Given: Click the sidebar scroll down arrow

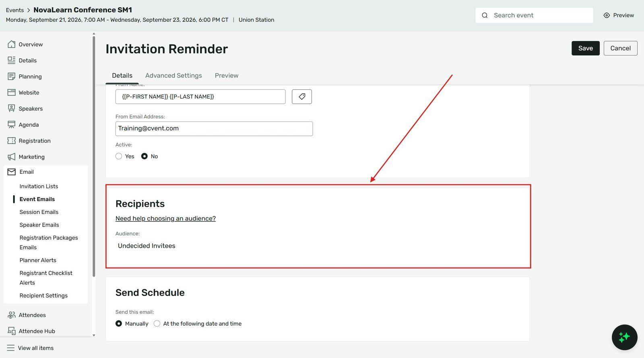Looking at the screenshot, I should tap(94, 335).
